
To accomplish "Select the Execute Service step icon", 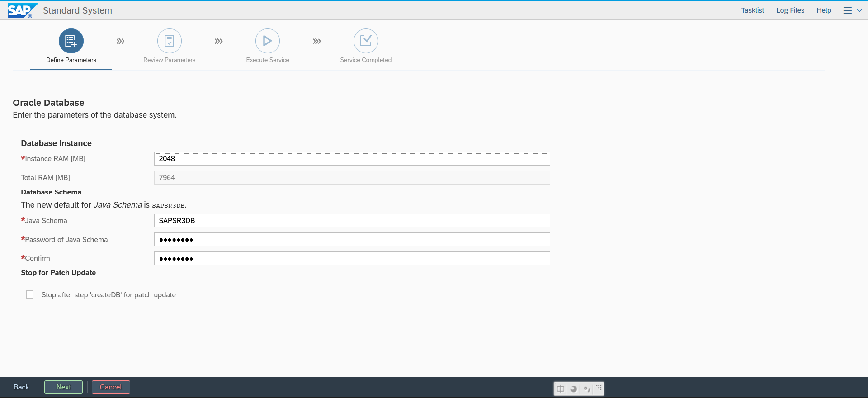I will (268, 41).
